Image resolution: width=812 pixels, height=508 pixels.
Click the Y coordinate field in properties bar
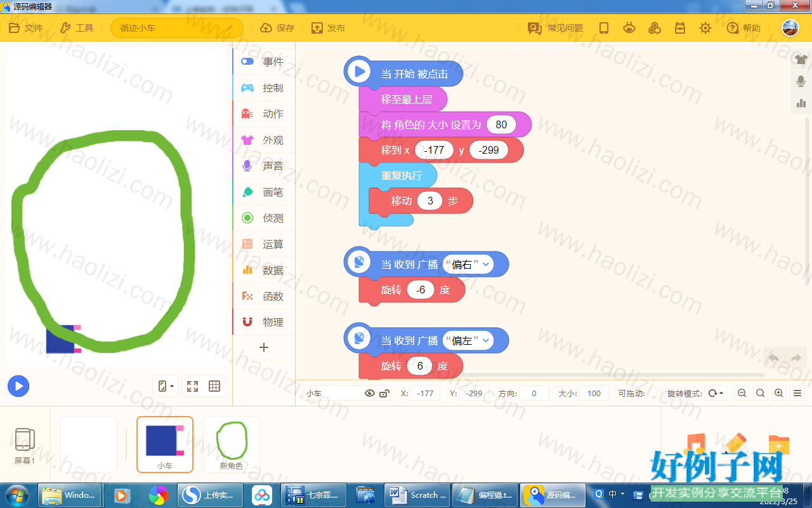[x=475, y=393]
